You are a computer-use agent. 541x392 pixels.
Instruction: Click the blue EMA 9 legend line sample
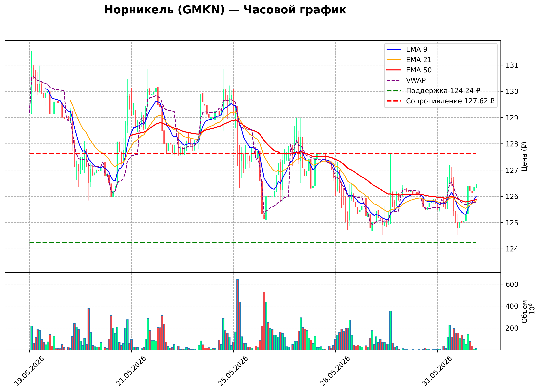pyautogui.click(x=394, y=49)
